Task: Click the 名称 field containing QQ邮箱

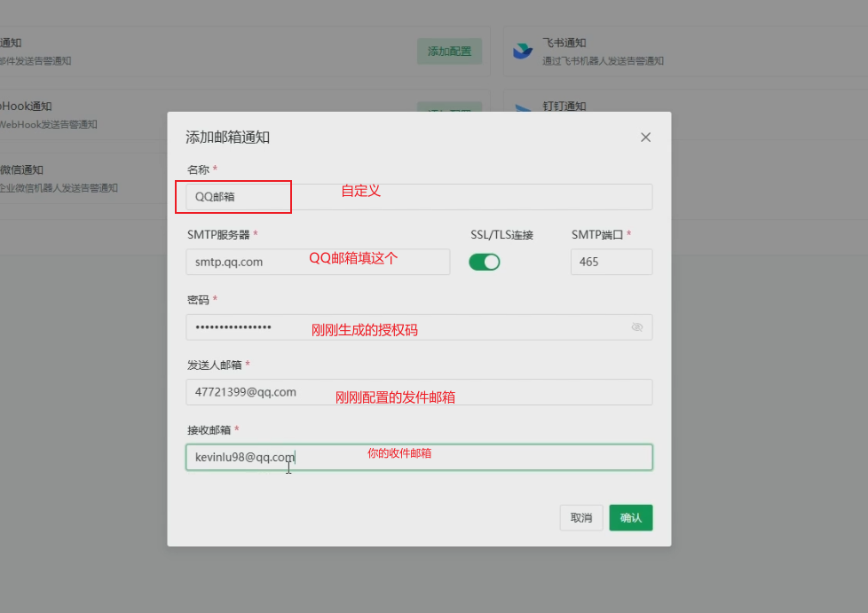Action: tap(233, 196)
